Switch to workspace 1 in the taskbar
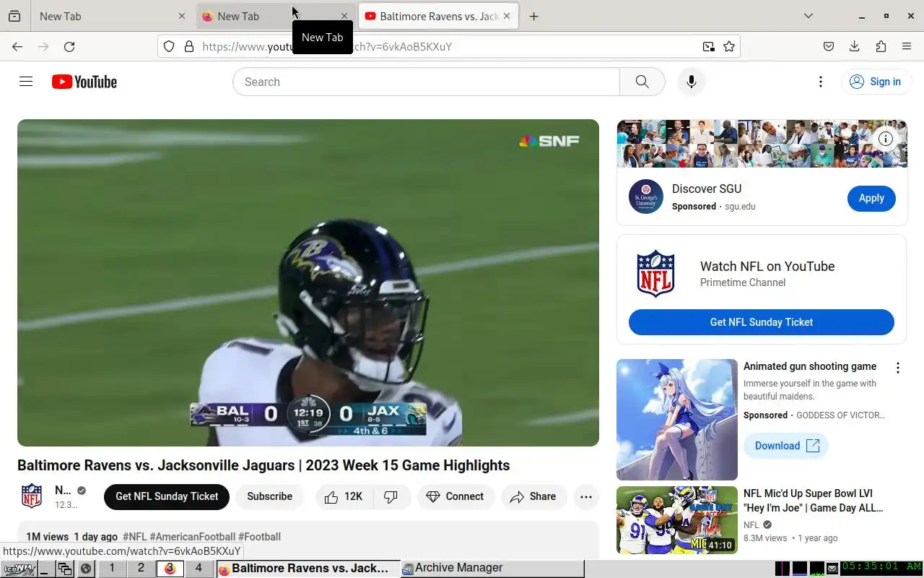Screen dimensions: 924x578 click(x=112, y=569)
